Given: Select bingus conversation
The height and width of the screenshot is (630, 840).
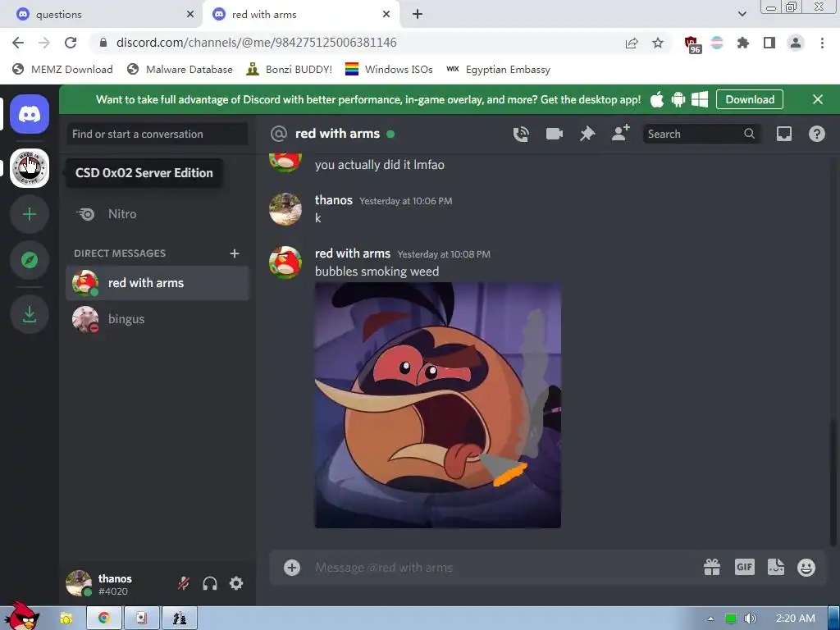Looking at the screenshot, I should click(x=157, y=319).
